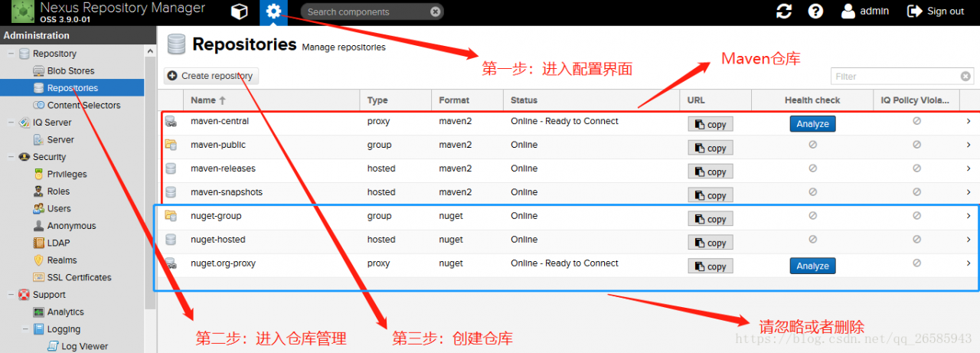Screen dimensions: 980x353
Task: Open Analytics in sidebar
Action: pos(65,312)
